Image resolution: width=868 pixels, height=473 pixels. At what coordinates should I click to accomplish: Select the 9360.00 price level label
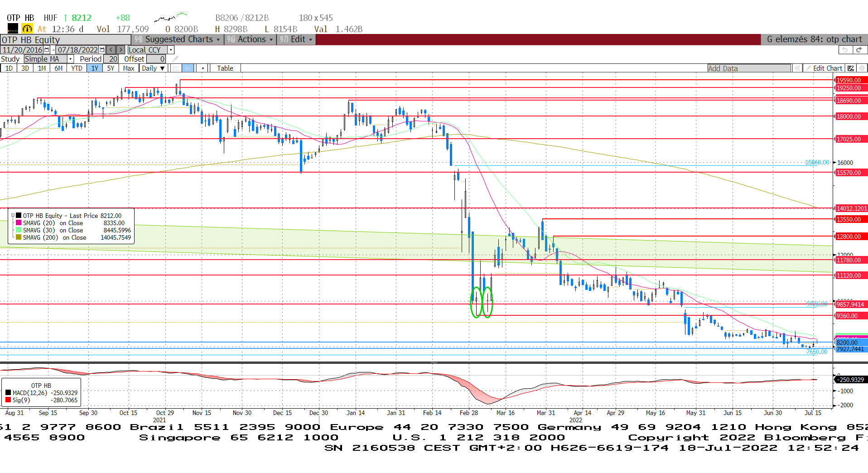pos(851,316)
